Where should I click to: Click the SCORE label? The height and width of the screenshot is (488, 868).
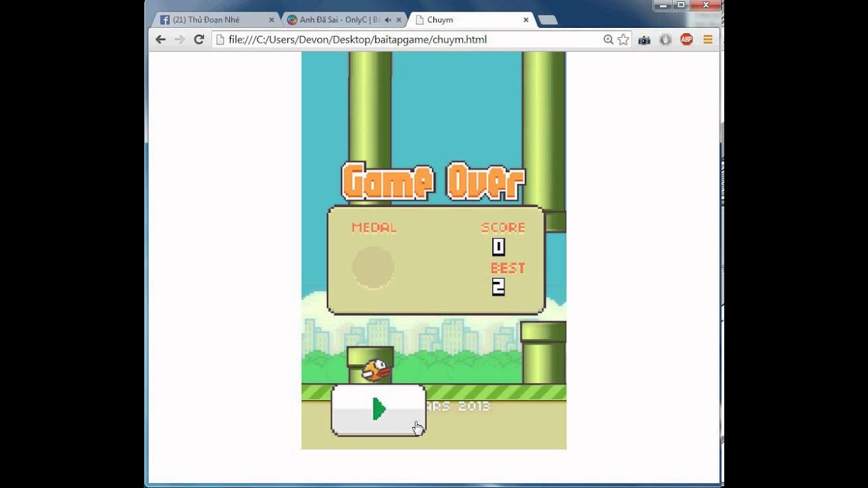(503, 228)
